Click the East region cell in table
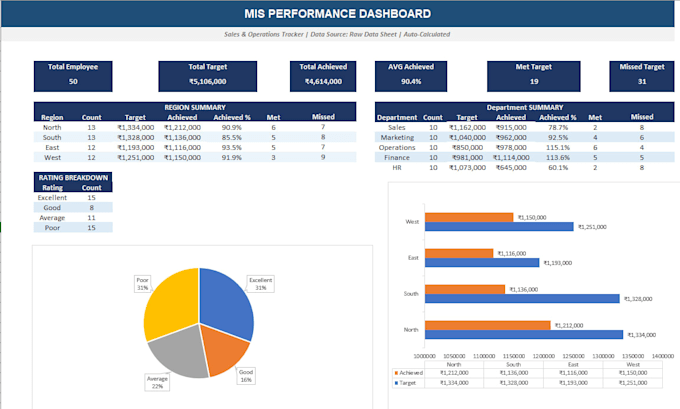The image size is (680, 409). pyautogui.click(x=52, y=147)
